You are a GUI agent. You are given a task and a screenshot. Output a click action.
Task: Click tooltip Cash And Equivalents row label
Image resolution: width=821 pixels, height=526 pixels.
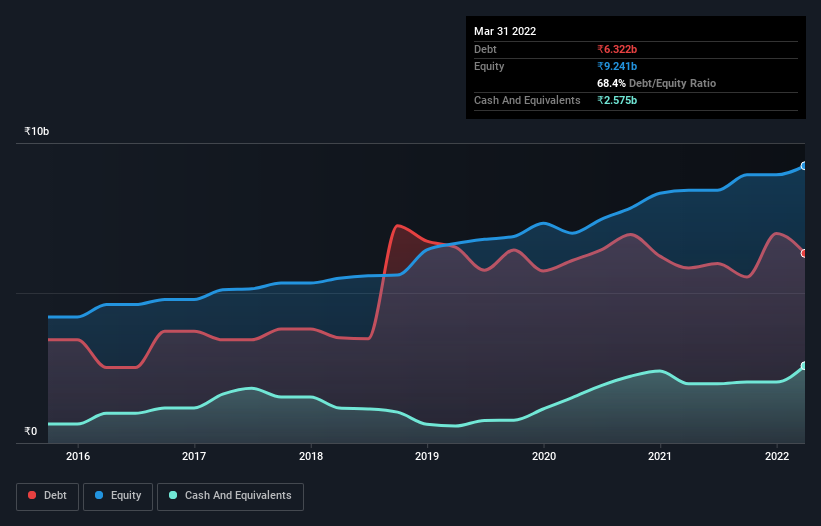(527, 100)
